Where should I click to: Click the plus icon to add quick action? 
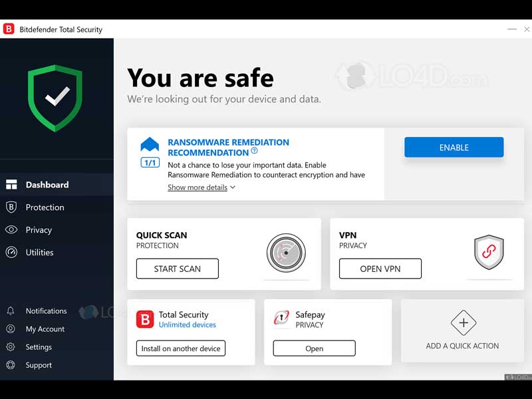point(463,324)
